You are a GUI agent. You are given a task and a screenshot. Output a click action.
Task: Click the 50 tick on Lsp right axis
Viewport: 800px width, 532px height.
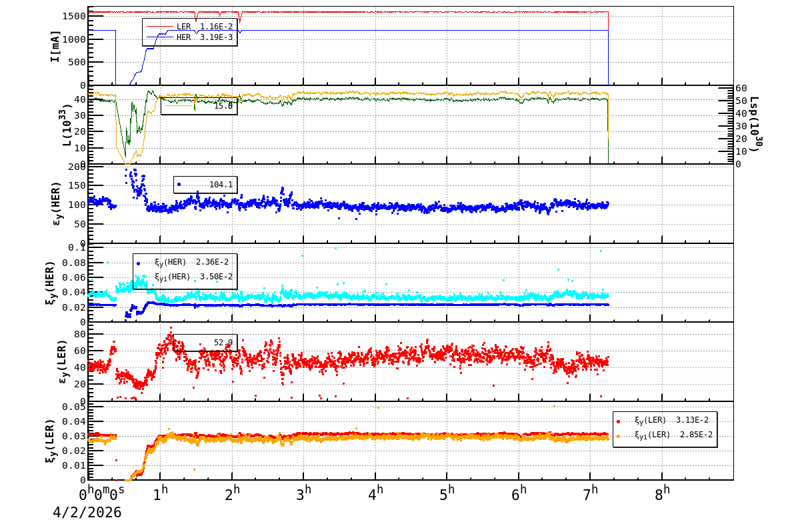(x=742, y=101)
